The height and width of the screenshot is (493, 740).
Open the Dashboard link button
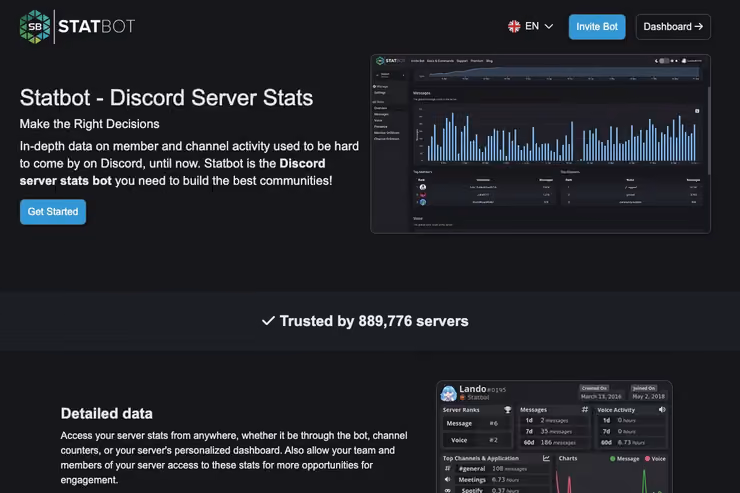click(x=673, y=27)
